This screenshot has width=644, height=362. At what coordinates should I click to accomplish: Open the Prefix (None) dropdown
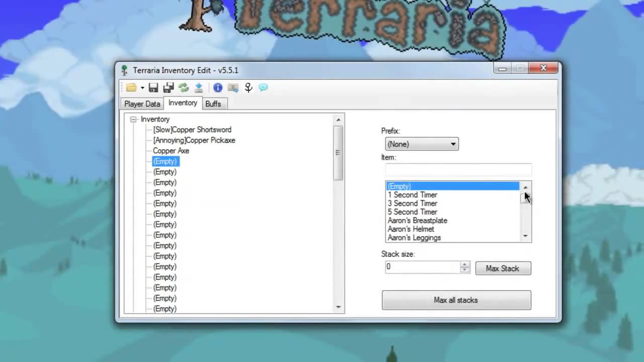tap(422, 144)
